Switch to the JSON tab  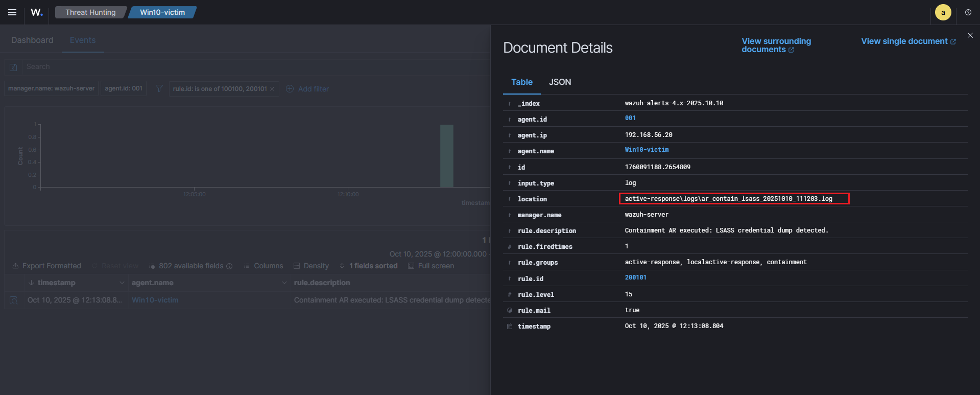[560, 82]
